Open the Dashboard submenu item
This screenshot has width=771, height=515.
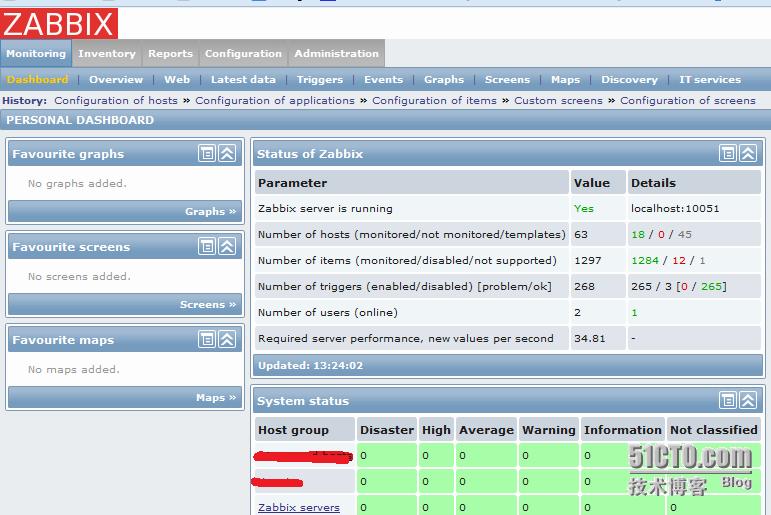37,79
